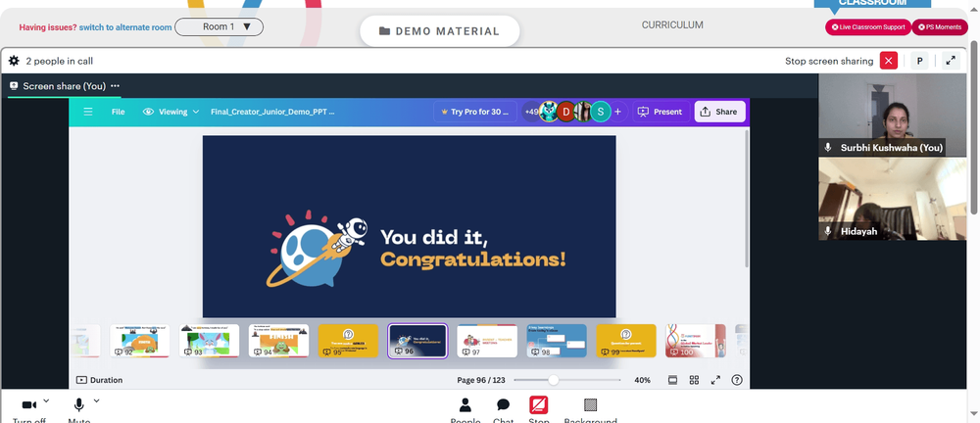Open the People panel icon
Viewport: 980px width, 423px height.
coord(465,405)
